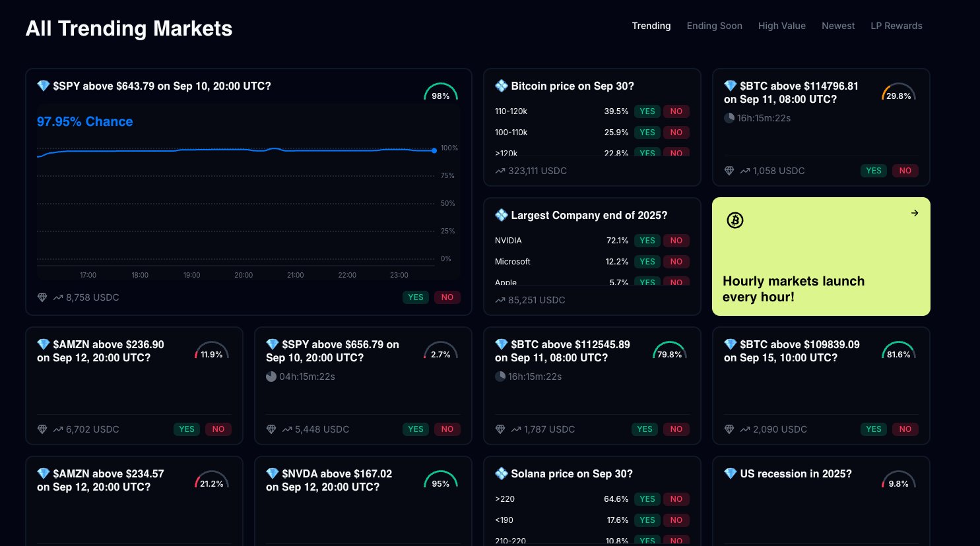Viewport: 980px width, 546px height.
Task: Click the 81.6% gauge on $BTC above $109839.09
Action: coord(898,351)
